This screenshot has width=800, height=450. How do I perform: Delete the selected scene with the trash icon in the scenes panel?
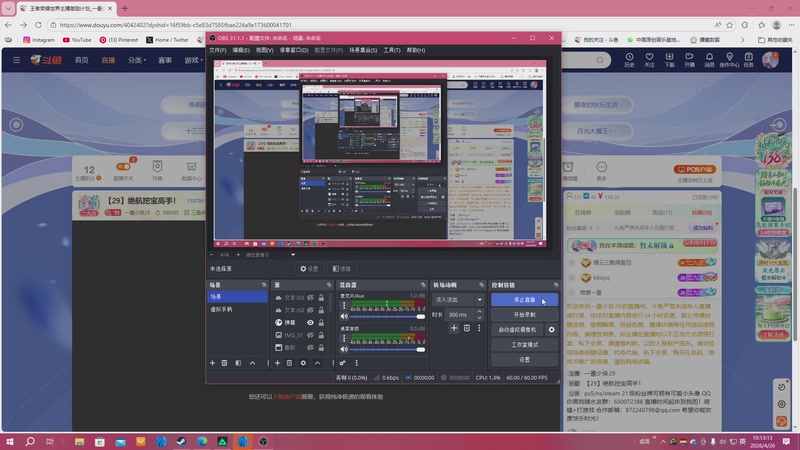[224, 363]
